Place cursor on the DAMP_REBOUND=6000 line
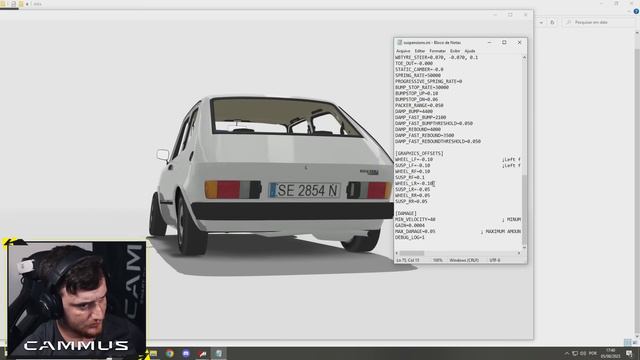Image resolution: width=640 pixels, height=360 pixels. 418,129
